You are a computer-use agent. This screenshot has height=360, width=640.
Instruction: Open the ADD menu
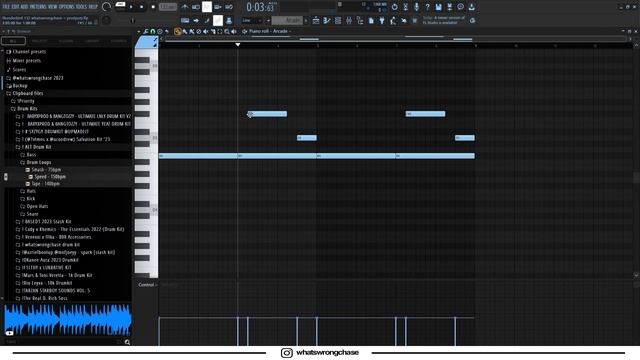pos(24,7)
